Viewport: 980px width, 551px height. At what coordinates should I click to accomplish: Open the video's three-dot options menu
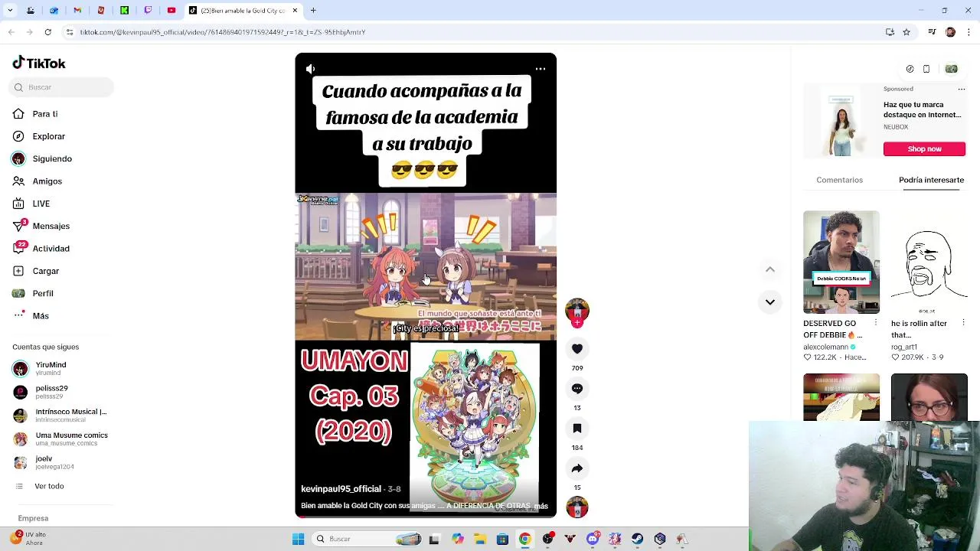point(541,69)
